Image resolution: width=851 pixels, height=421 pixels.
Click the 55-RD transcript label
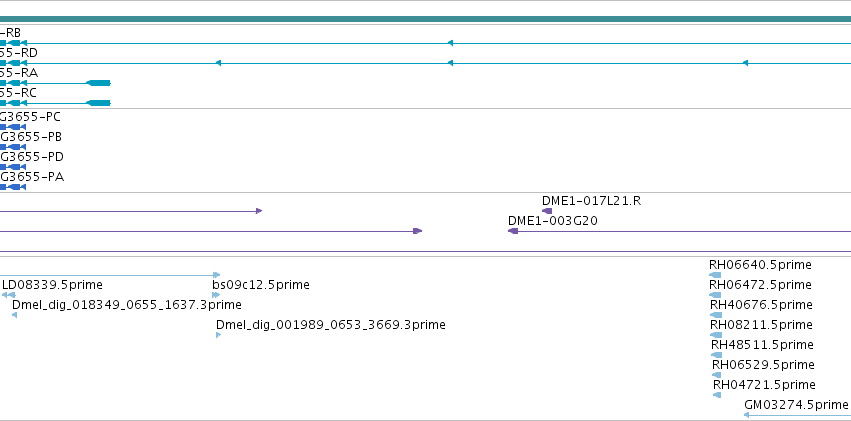click(x=19, y=53)
